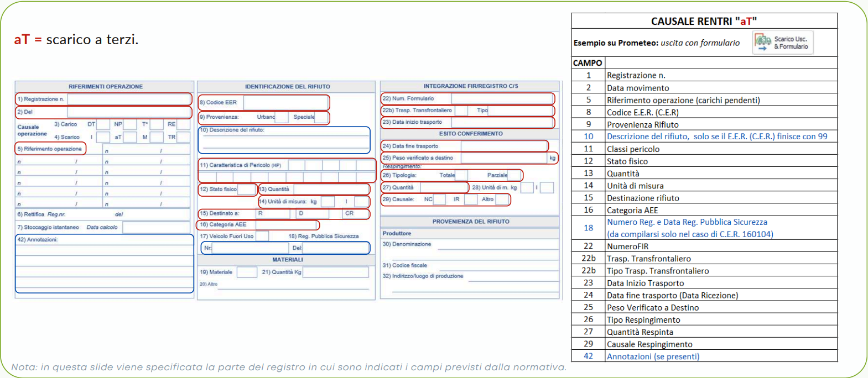Select the Descrizione del rifiuto text area

(x=284, y=141)
